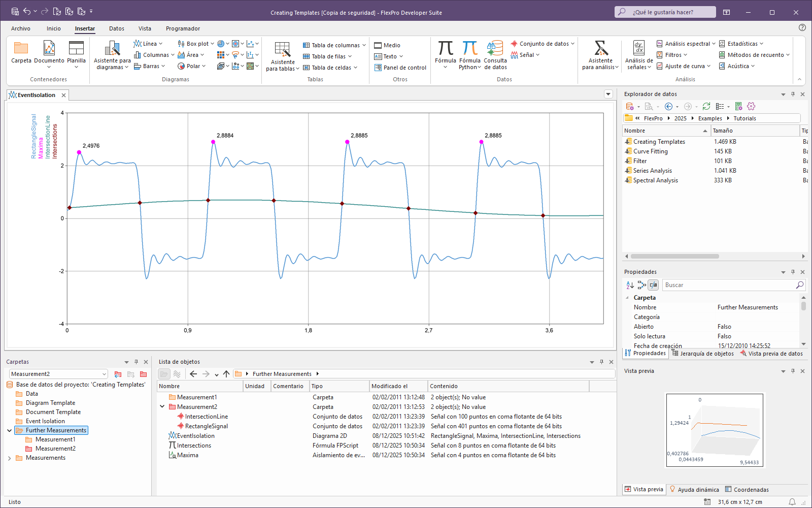
Task: Collapse the Further Measurements tree node
Action: tap(9, 430)
